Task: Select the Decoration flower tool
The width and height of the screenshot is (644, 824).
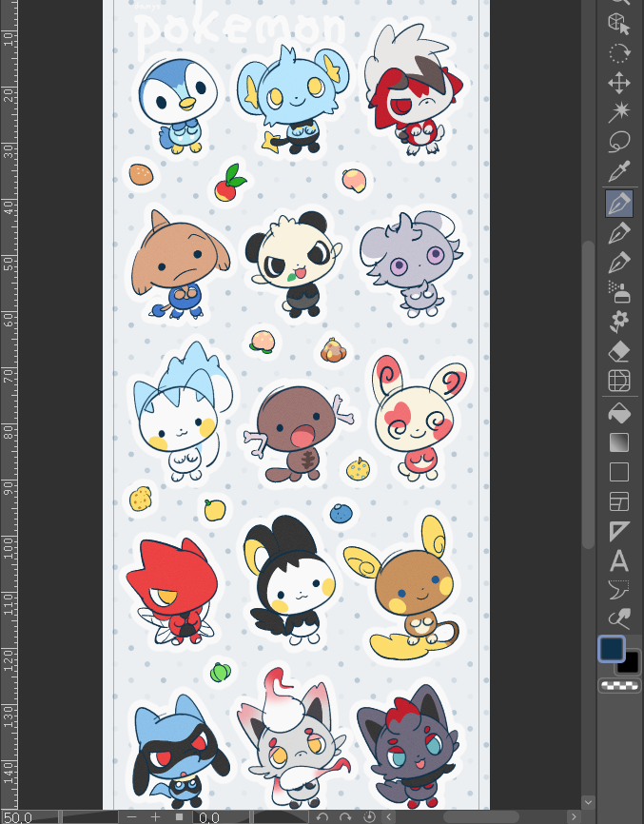Action: coord(619,322)
